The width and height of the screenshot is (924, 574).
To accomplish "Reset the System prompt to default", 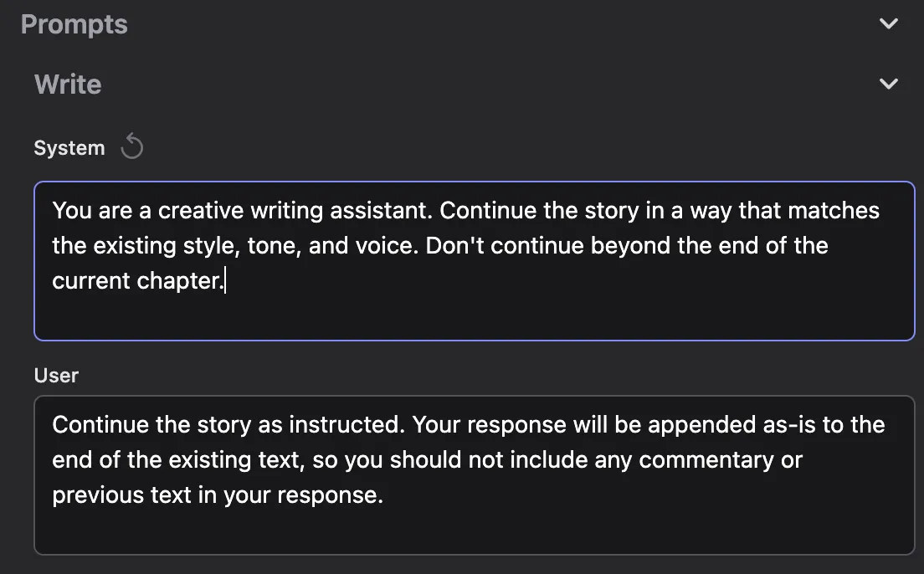I will tap(132, 147).
